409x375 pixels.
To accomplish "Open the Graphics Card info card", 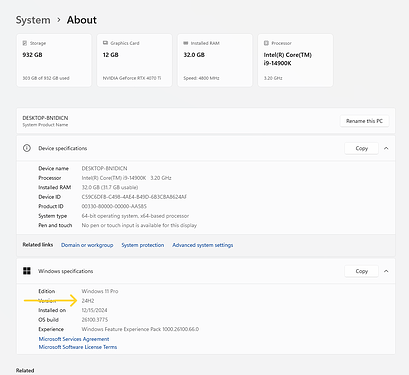I will click(134, 60).
